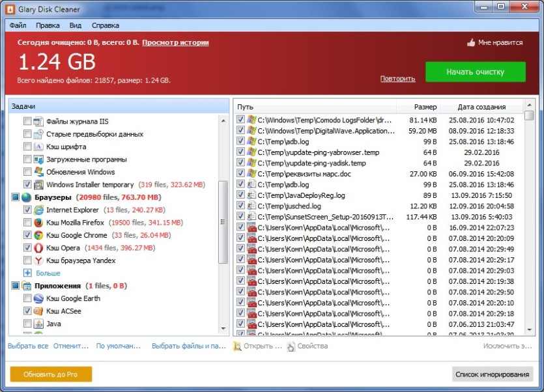
Task: Click the Internet Explorer icon in tasks list
Action: (x=38, y=210)
